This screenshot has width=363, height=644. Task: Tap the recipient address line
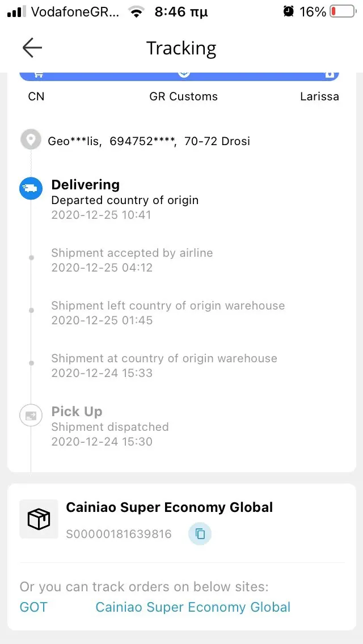149,141
